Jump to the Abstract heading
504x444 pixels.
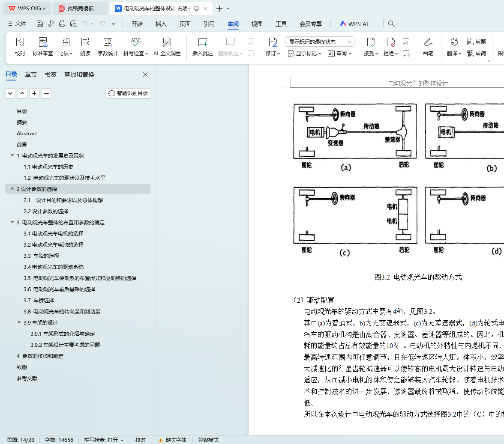coord(27,134)
